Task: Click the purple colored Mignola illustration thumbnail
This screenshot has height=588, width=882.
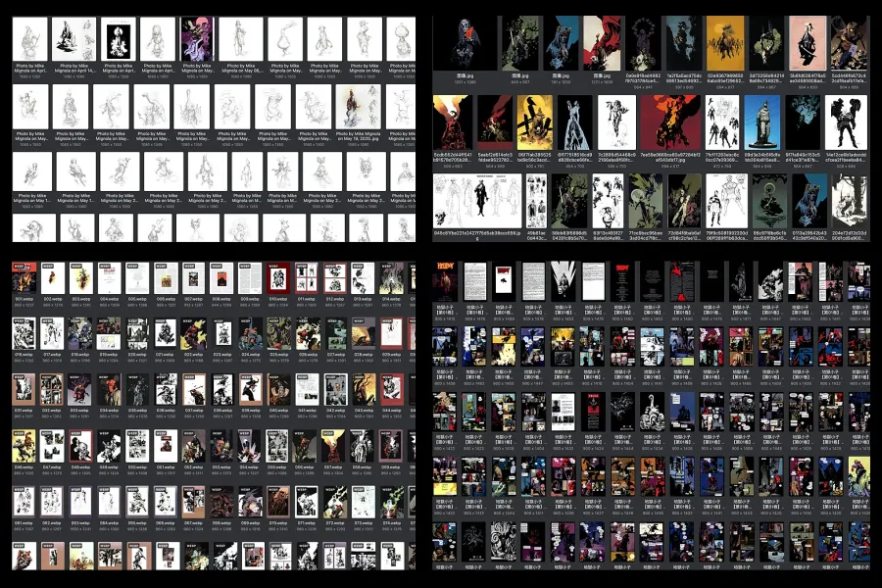Action: point(197,39)
